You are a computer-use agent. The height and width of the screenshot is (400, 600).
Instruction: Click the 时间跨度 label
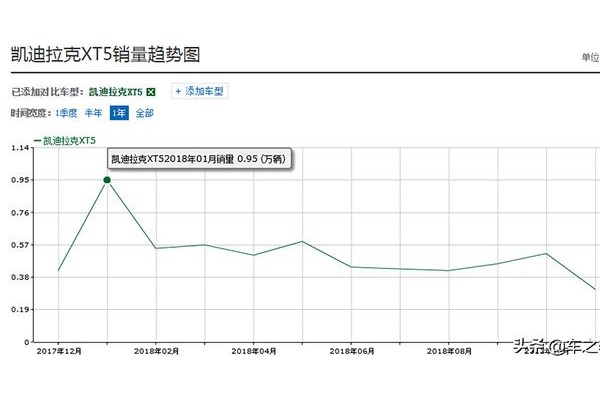point(29,113)
